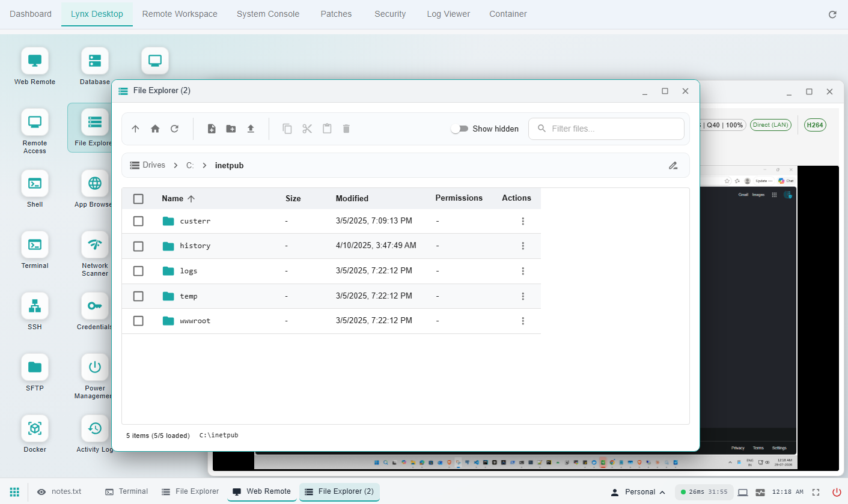Viewport: 848px width, 504px height.
Task: Open actions menu for custerr
Action: coord(523,221)
